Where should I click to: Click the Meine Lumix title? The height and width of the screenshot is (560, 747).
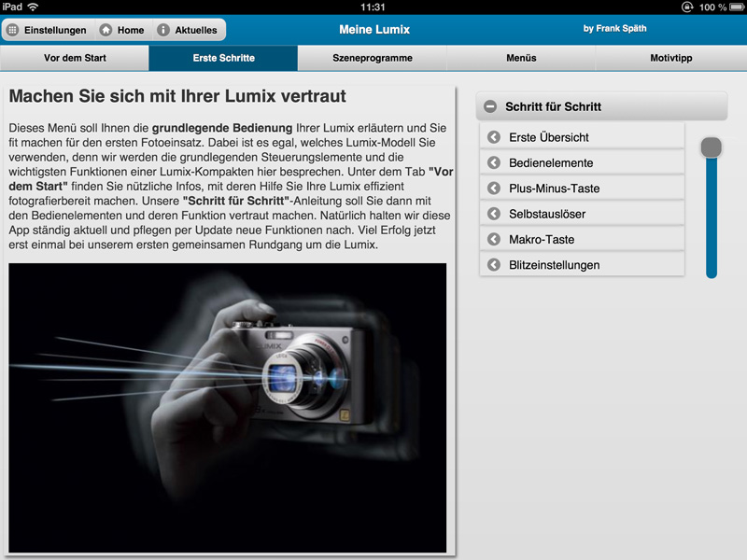(x=374, y=30)
